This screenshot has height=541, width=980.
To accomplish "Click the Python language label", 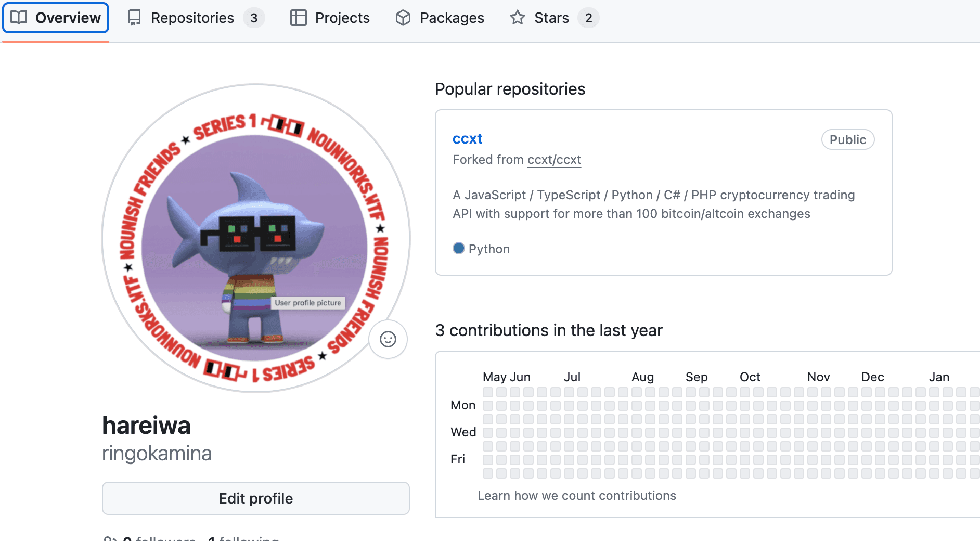I will pyautogui.click(x=489, y=249).
